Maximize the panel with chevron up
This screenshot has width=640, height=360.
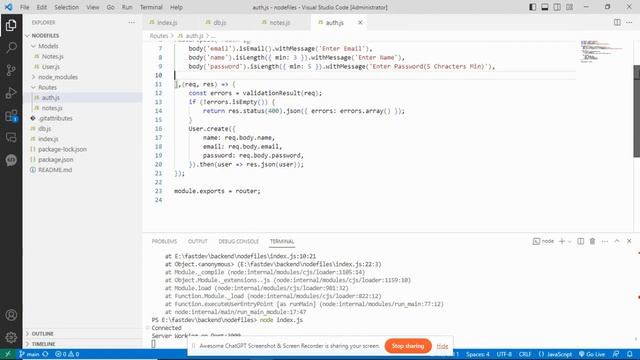point(617,241)
